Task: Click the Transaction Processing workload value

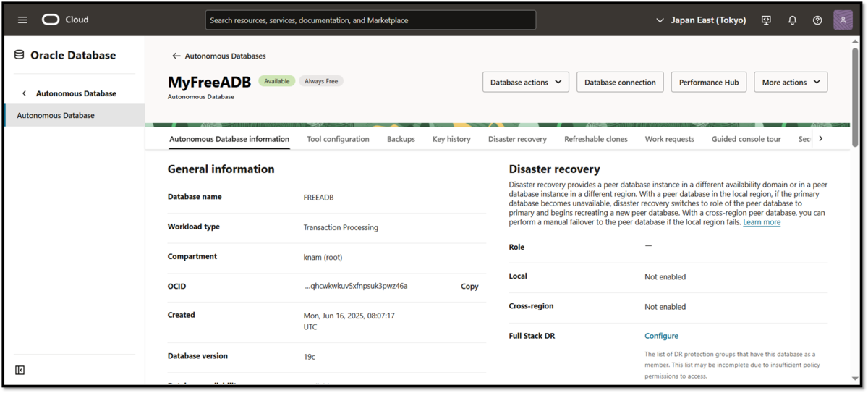Action: click(341, 227)
